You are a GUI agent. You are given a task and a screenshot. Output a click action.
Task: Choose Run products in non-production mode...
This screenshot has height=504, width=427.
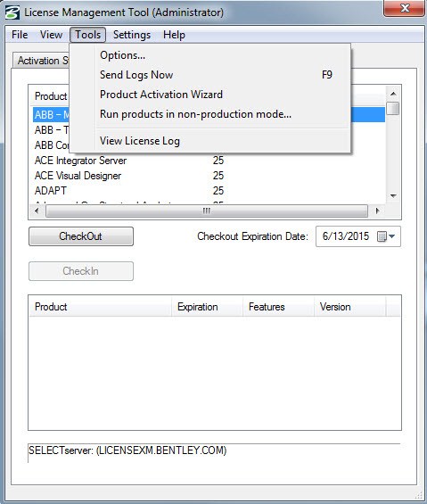pos(210,114)
